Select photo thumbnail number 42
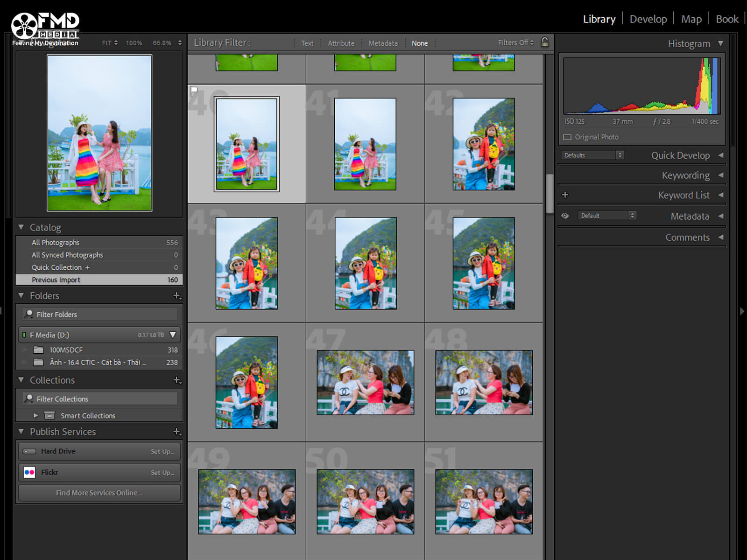This screenshot has width=747, height=560. coord(484,144)
